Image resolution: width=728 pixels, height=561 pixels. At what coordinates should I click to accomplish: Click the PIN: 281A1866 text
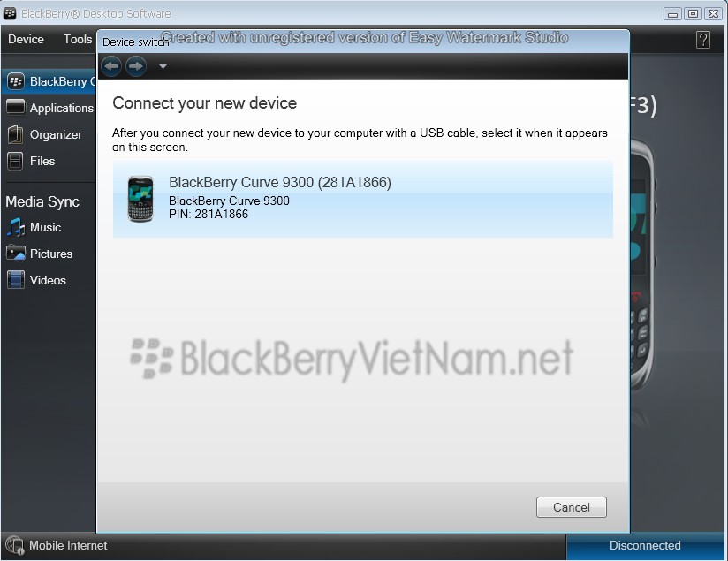[x=209, y=214]
